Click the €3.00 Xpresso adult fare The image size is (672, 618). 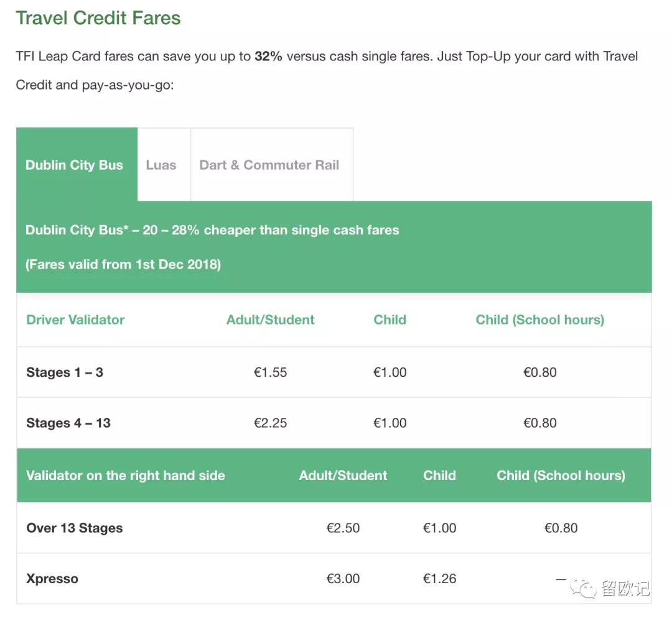343,579
